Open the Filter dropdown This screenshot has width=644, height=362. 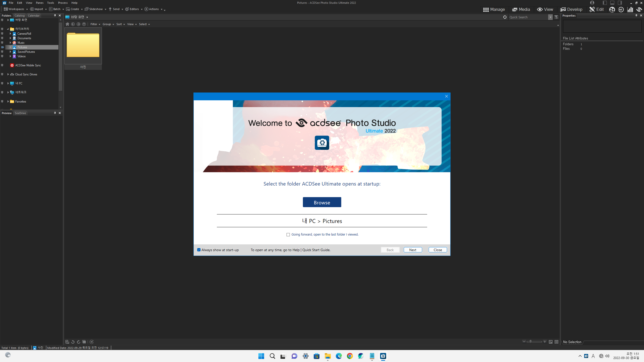(95, 24)
